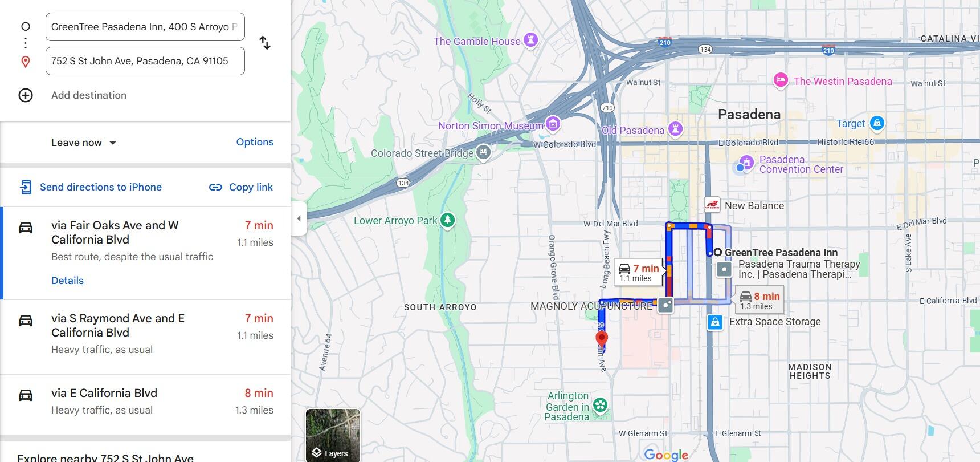Click the car icon for E California route
Image resolution: width=980 pixels, height=462 pixels.
click(26, 395)
